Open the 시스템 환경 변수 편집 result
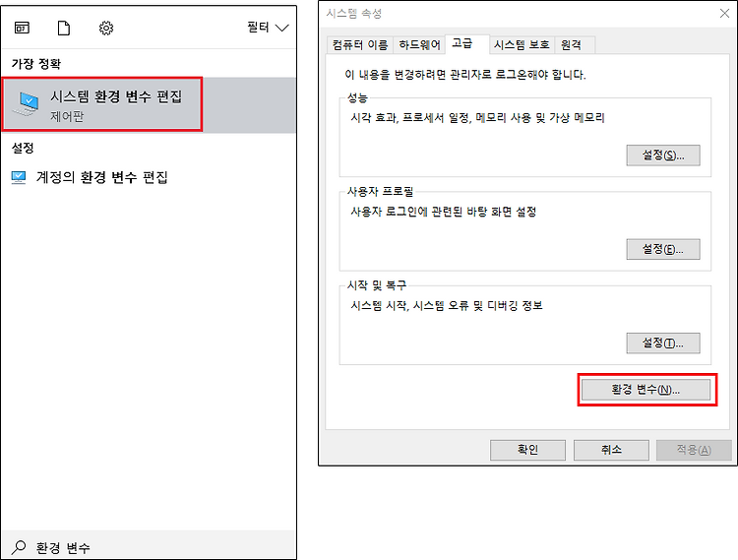 (x=149, y=104)
